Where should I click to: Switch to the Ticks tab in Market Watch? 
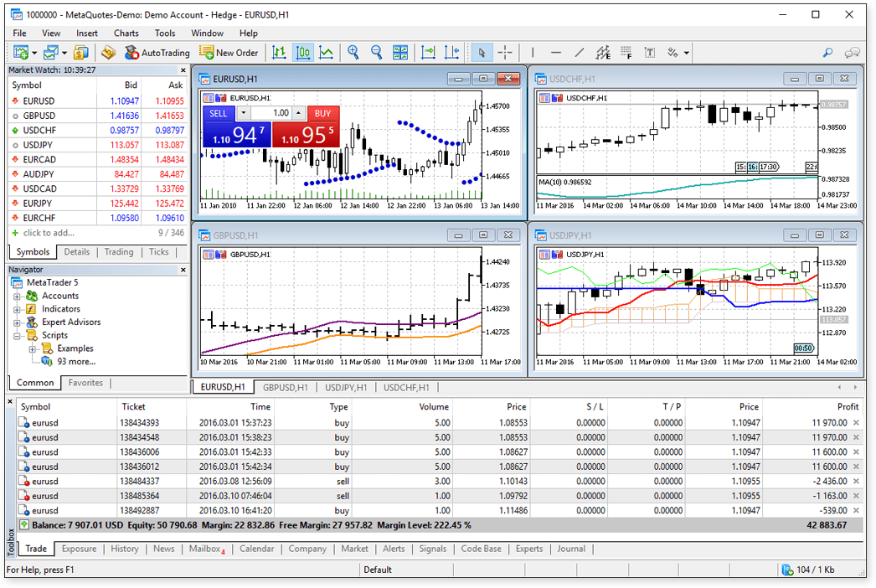click(x=158, y=252)
